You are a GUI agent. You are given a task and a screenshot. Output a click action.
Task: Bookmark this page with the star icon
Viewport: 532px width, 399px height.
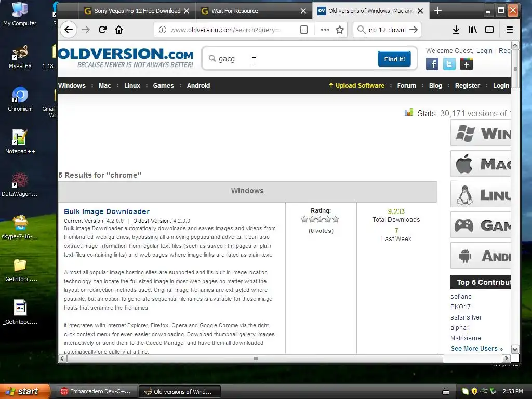(x=340, y=30)
